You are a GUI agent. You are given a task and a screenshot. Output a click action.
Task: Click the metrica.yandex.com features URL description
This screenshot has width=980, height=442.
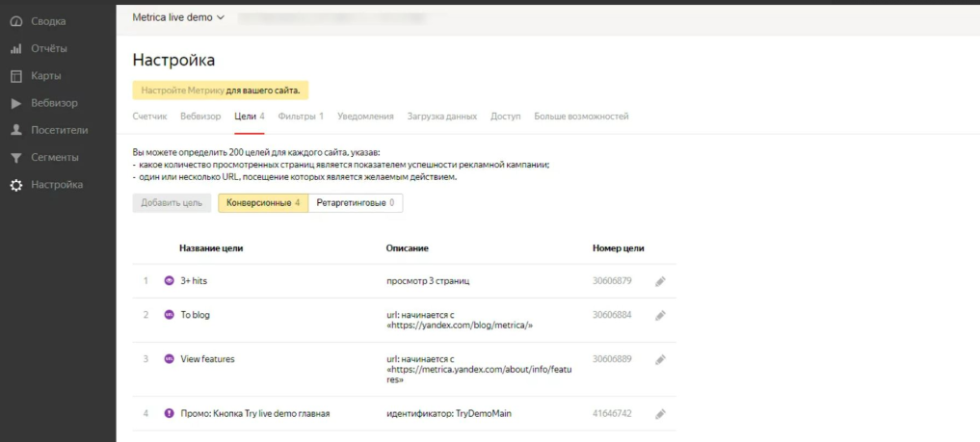click(x=479, y=369)
